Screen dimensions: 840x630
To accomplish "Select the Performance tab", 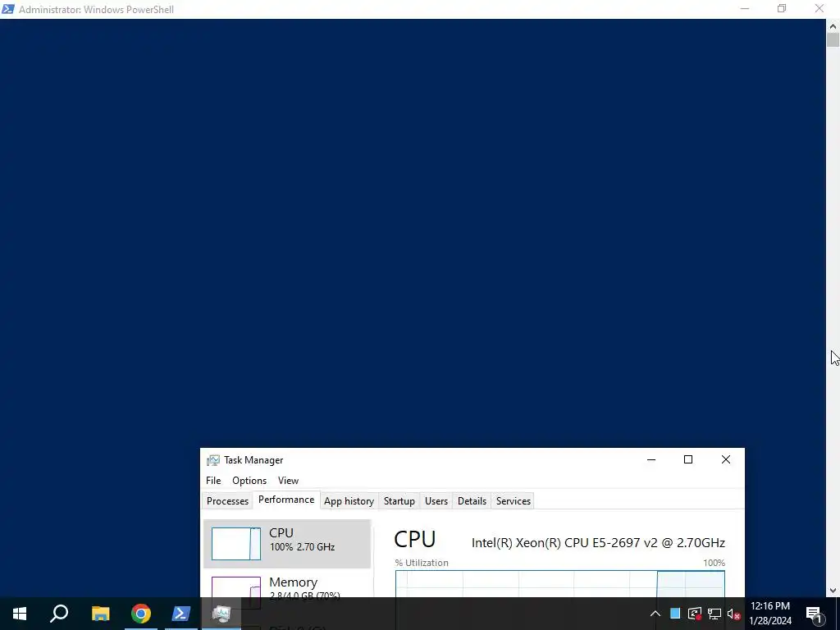I will [x=286, y=500].
